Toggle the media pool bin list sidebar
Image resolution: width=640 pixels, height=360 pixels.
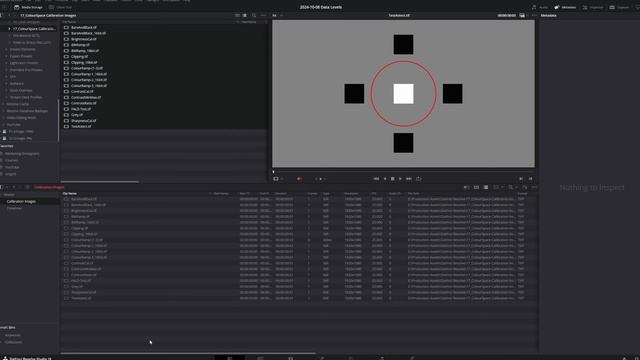pyautogui.click(x=2, y=187)
